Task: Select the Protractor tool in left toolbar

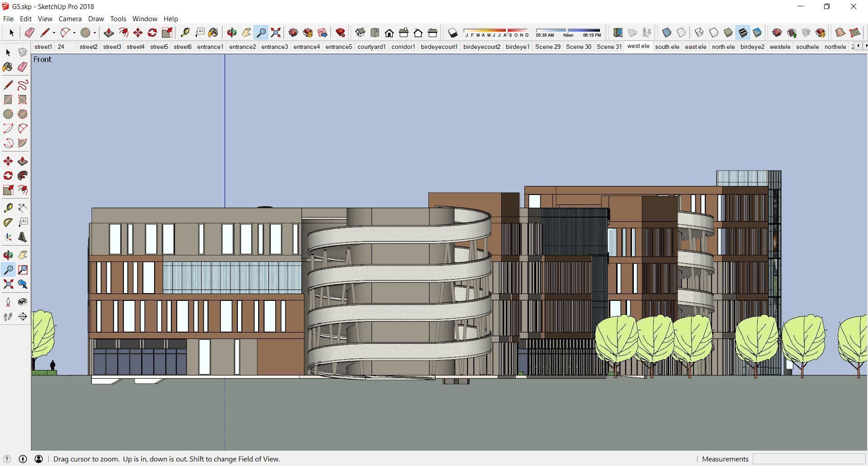Action: (x=8, y=223)
